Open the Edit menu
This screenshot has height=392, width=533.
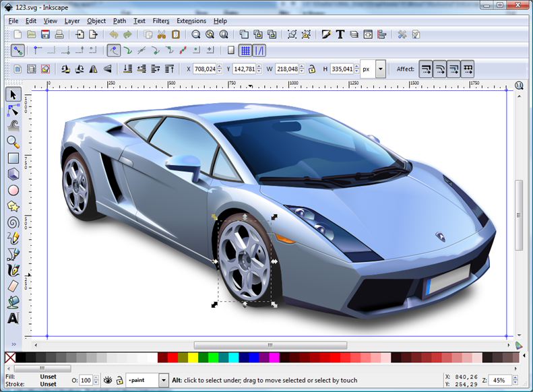click(30, 21)
